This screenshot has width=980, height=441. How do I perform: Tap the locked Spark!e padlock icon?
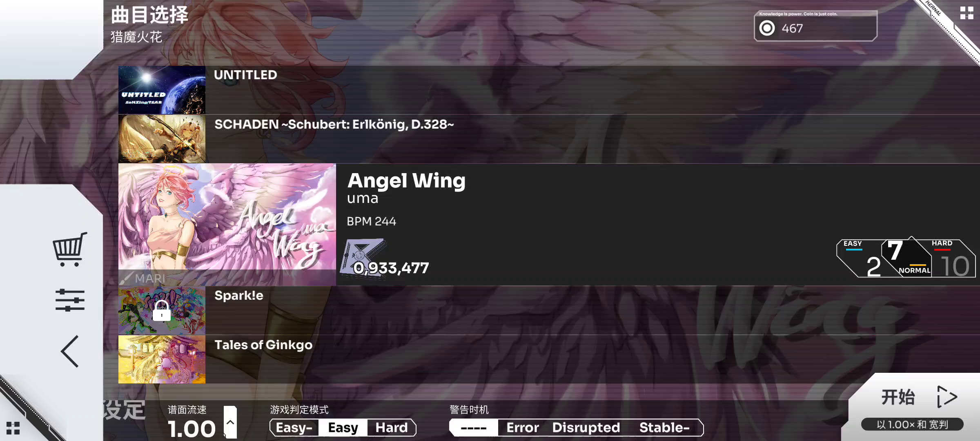(162, 311)
